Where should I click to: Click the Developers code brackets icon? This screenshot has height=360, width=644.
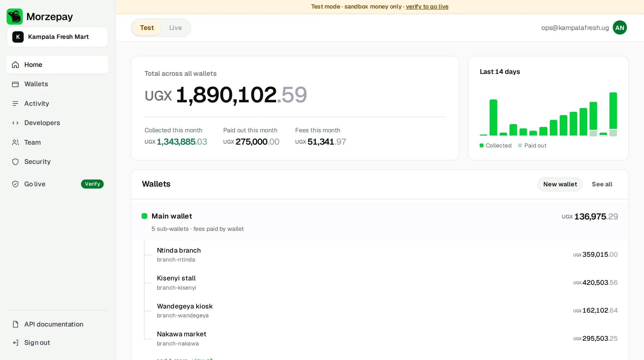[15, 123]
